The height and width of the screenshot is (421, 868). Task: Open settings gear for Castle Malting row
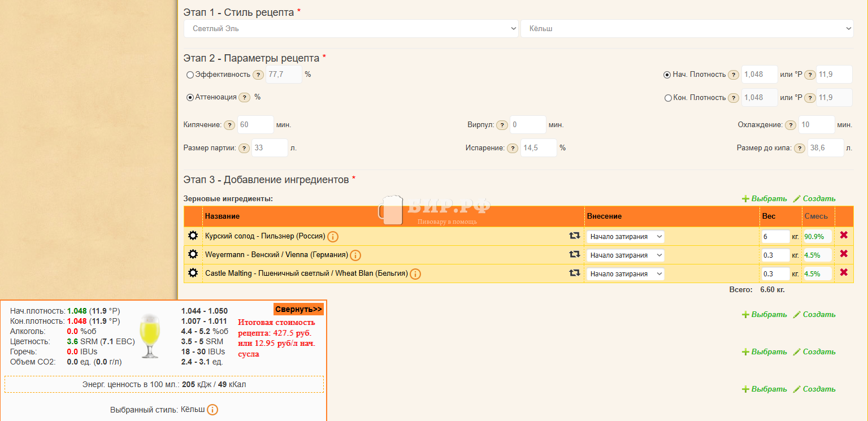point(193,273)
